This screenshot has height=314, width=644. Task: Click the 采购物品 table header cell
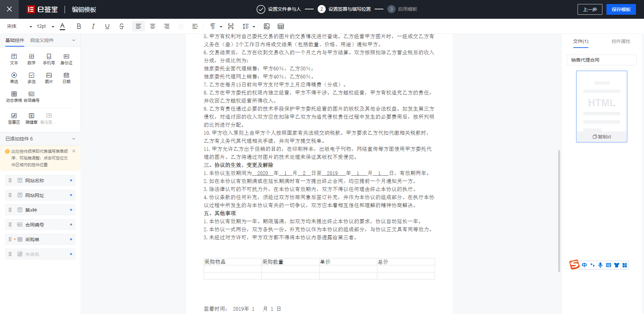pyautogui.click(x=232, y=262)
